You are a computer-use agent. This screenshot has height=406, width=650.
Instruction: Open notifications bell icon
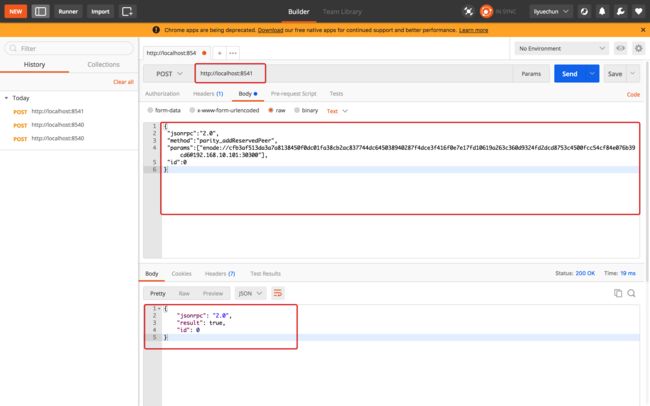coord(602,11)
